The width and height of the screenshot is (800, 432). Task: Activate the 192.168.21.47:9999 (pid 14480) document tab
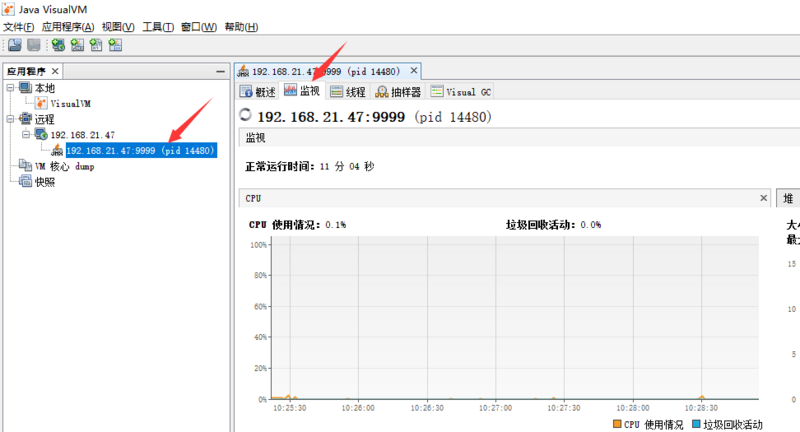click(326, 71)
